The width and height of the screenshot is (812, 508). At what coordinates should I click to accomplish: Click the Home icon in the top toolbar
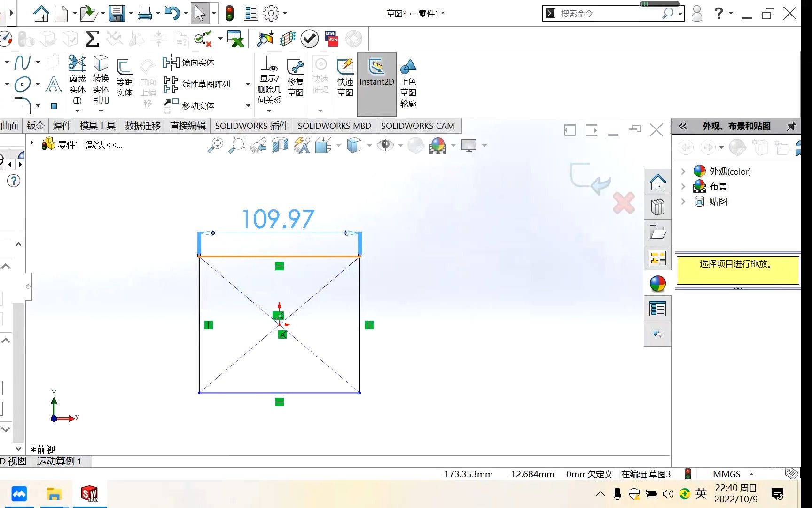click(41, 14)
